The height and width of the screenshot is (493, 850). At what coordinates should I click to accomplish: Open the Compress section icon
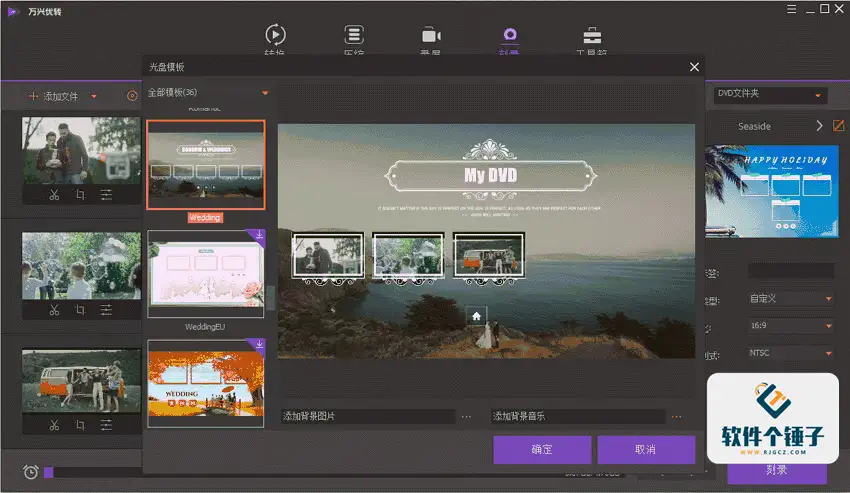353,36
